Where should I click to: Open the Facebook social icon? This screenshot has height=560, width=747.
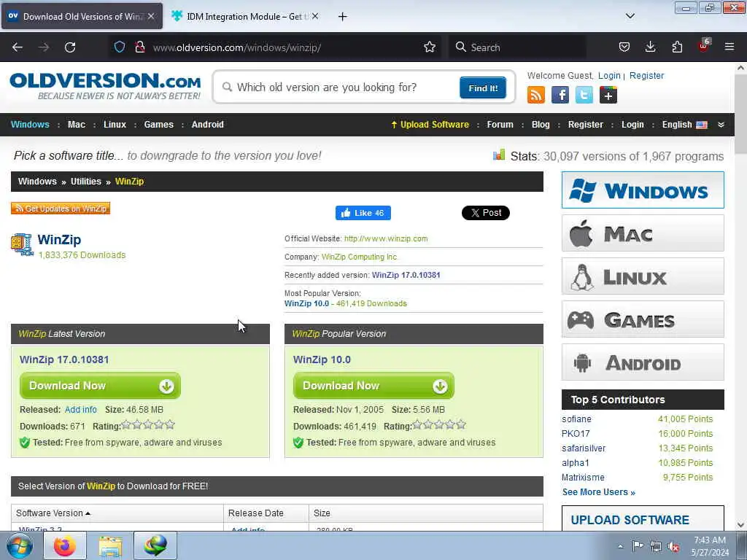560,95
